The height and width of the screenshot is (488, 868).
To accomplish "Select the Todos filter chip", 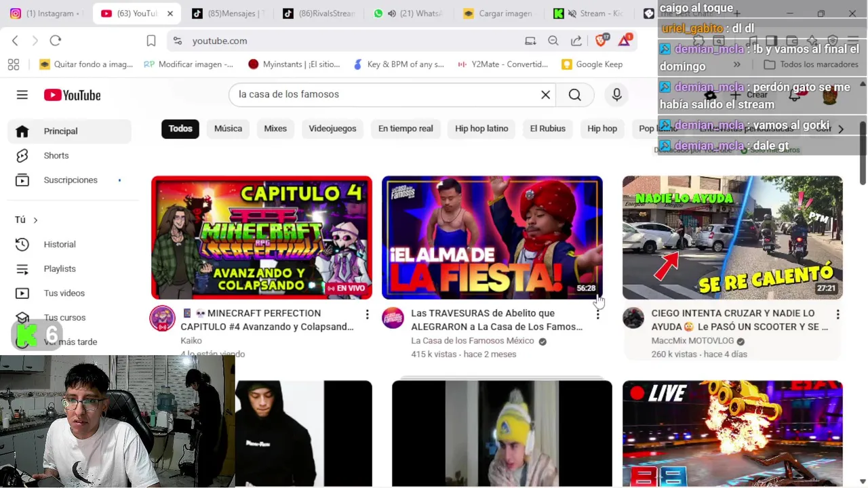I will click(x=180, y=129).
